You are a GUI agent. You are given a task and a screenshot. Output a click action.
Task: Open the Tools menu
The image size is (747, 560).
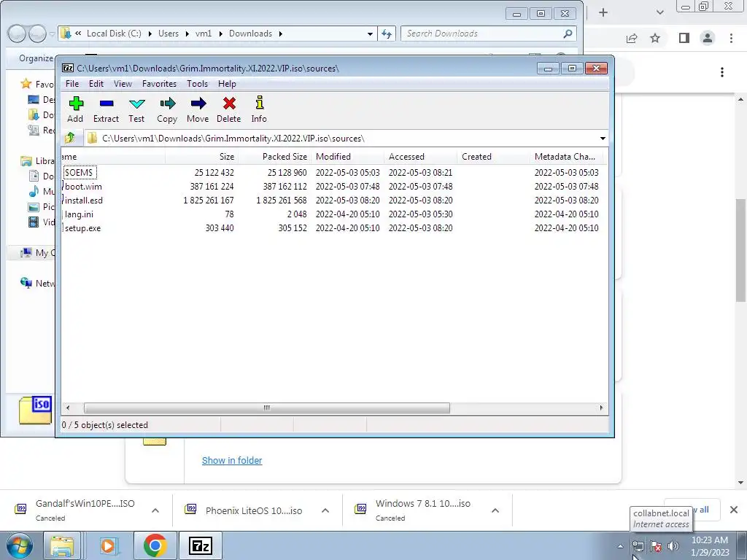point(197,84)
